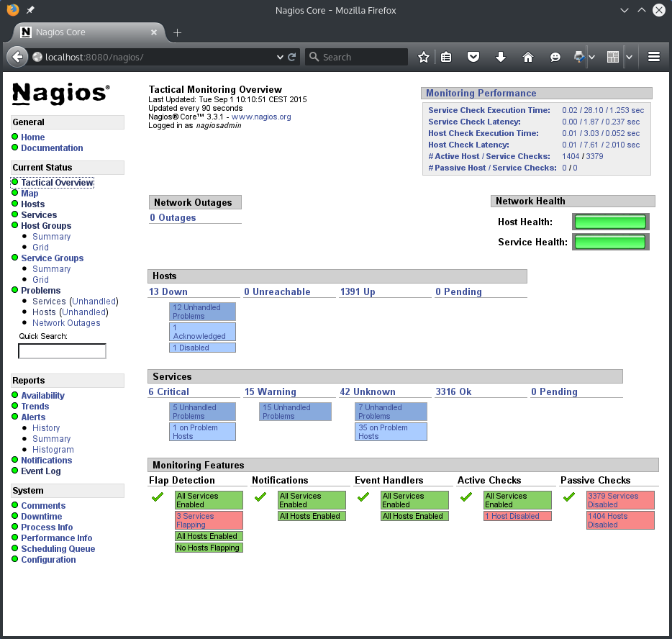Click the back arrow navigation button
Screen dimensions: 672x639
coord(17,57)
